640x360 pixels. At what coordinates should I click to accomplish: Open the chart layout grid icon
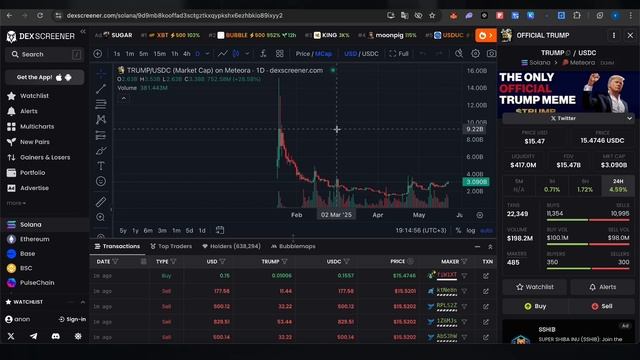click(280, 53)
